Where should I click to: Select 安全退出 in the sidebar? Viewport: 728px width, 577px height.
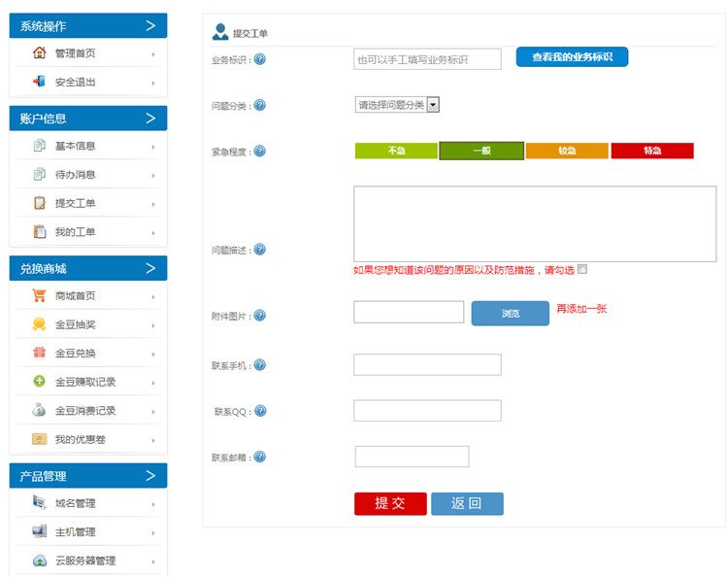click(88, 82)
